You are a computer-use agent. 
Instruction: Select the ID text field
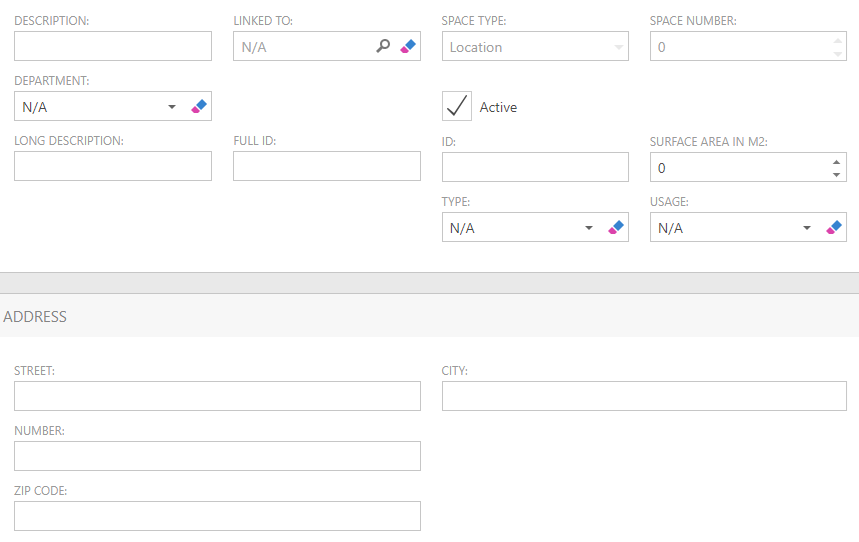(535, 167)
